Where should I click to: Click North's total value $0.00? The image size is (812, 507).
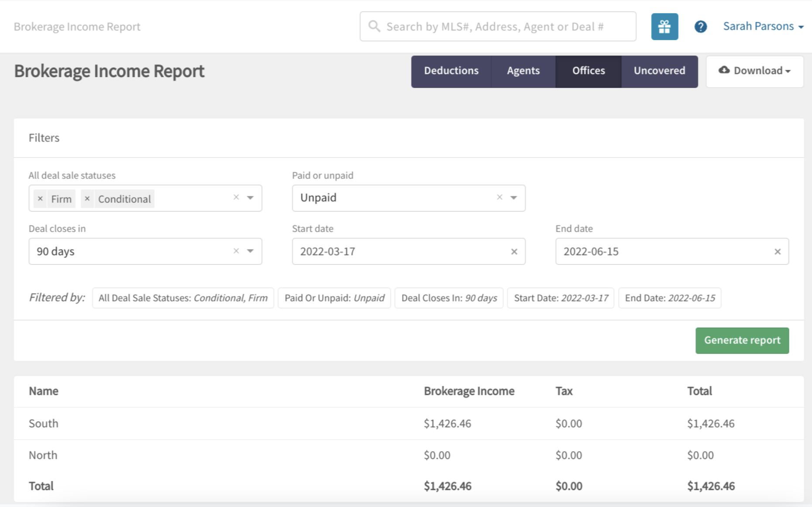click(701, 455)
